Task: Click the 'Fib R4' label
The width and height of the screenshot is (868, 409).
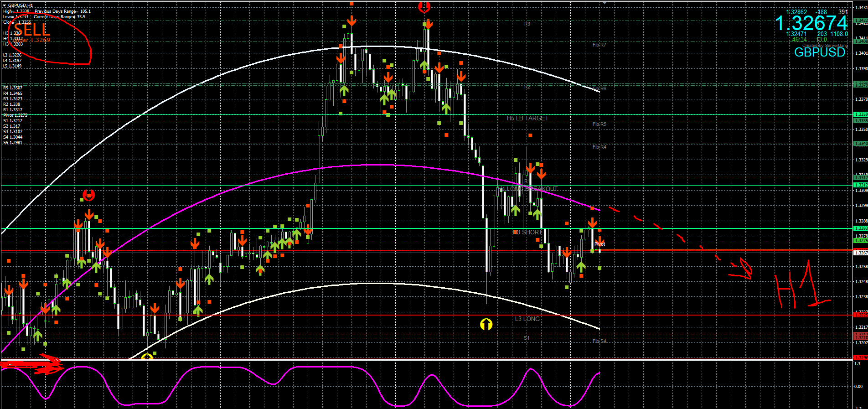Action: click(599, 147)
